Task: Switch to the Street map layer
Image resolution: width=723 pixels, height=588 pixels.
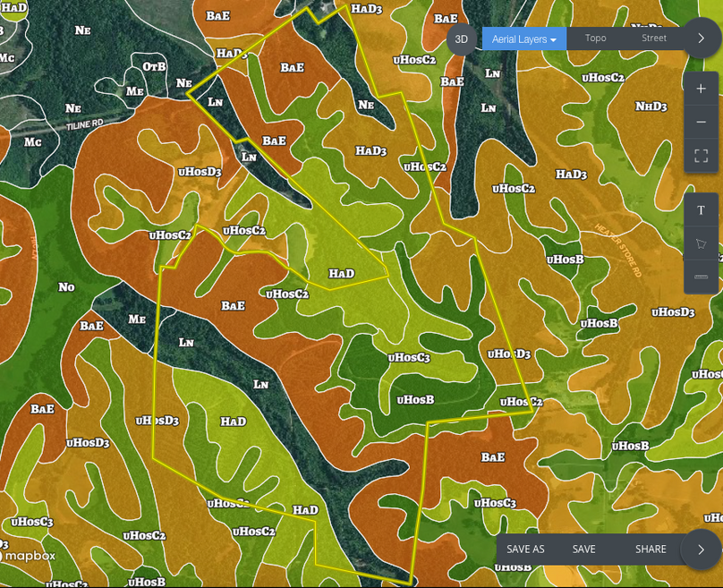Action: click(653, 38)
